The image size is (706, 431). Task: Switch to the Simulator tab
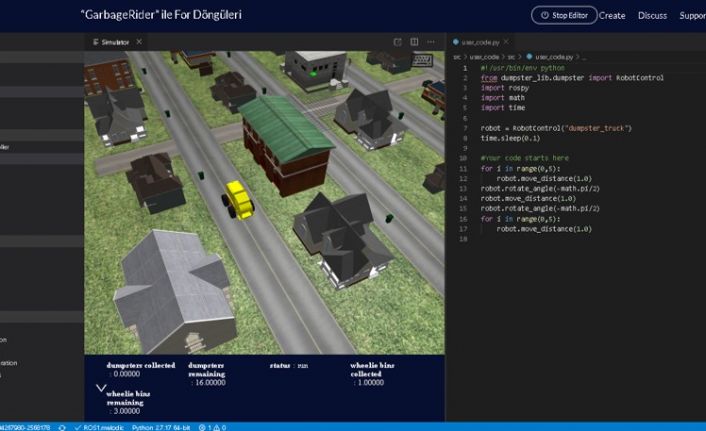point(113,42)
